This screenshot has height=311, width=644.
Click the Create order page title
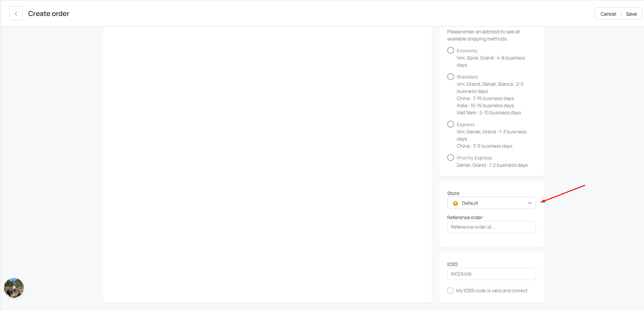pos(49,14)
